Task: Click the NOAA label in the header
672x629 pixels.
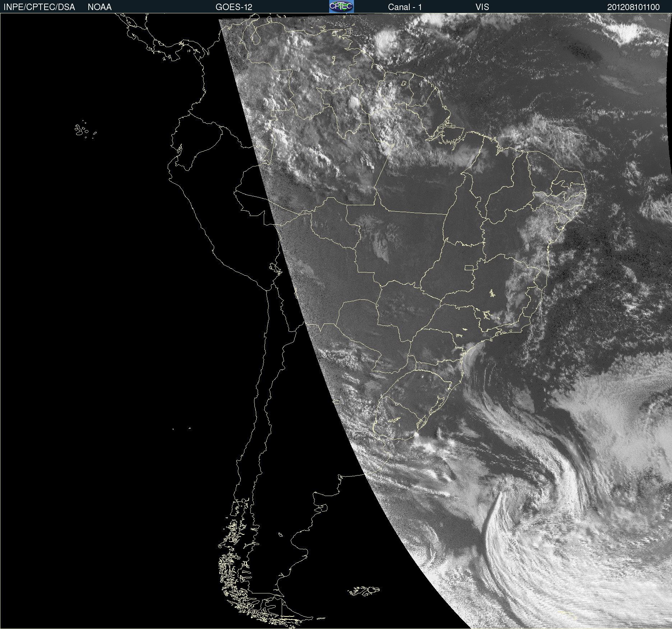Action: [100, 7]
